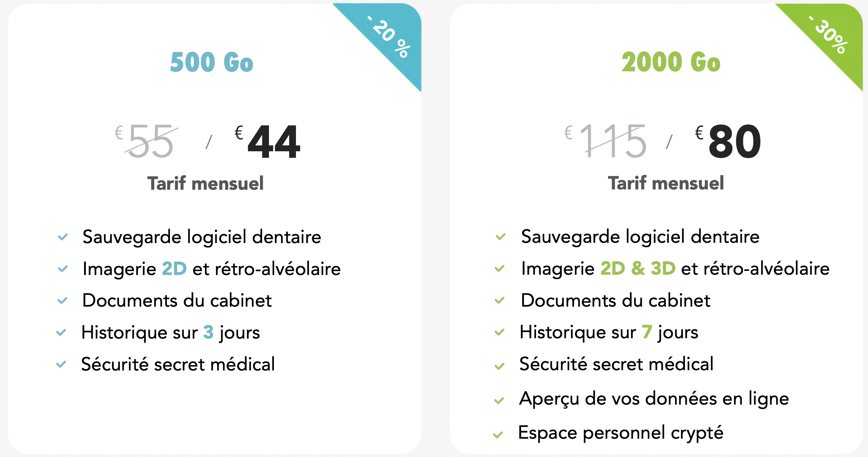Click Espace personnel crypté feature text
The width and height of the screenshot is (868, 457).
point(621,433)
